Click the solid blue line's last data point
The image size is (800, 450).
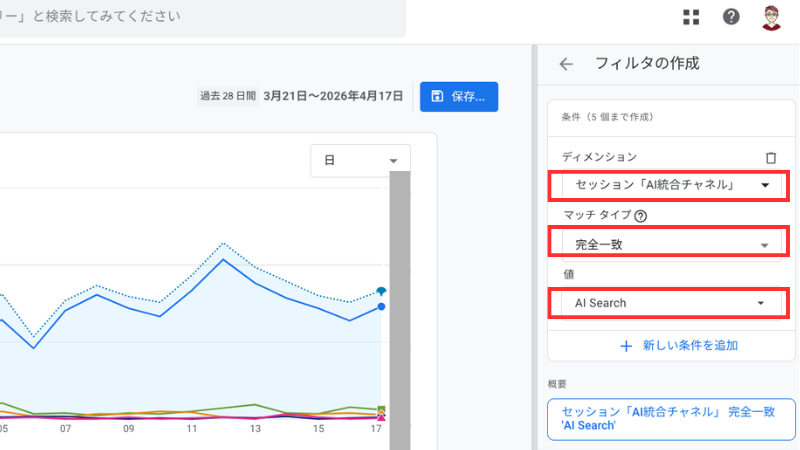click(381, 306)
